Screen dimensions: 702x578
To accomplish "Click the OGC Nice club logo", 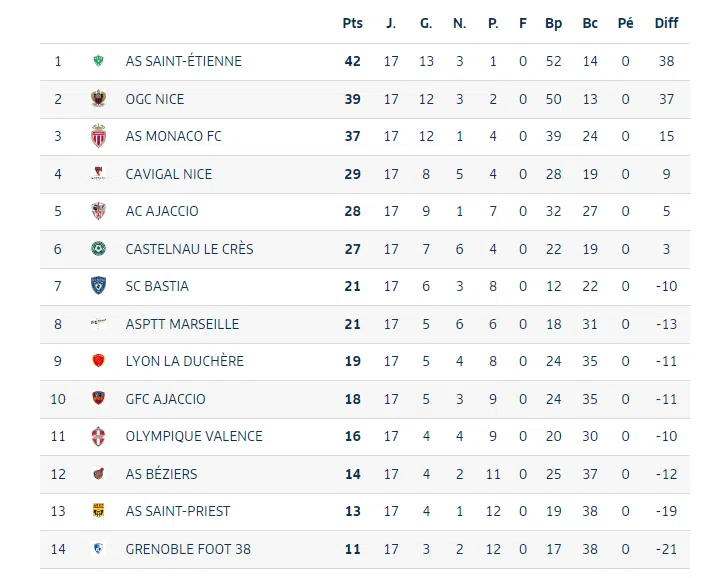I will tap(98, 99).
